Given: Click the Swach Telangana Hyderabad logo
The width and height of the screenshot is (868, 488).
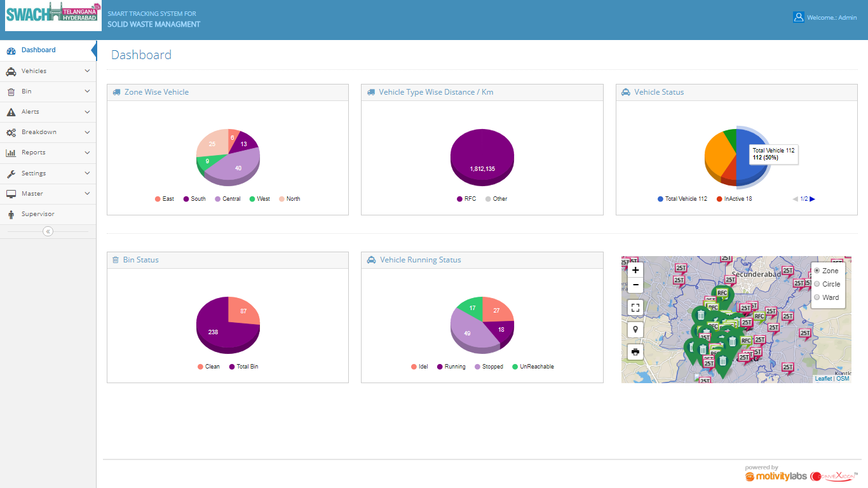Looking at the screenshot, I should tap(53, 16).
